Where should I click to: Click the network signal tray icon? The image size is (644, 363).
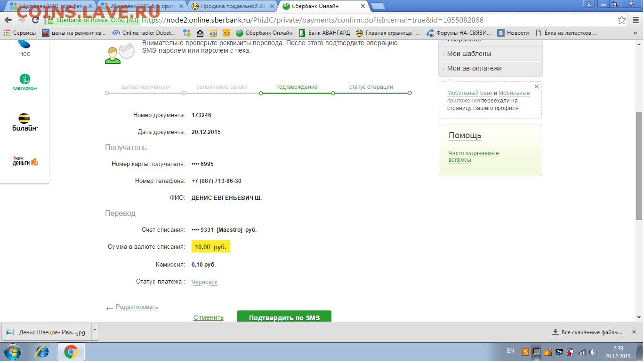click(x=582, y=352)
